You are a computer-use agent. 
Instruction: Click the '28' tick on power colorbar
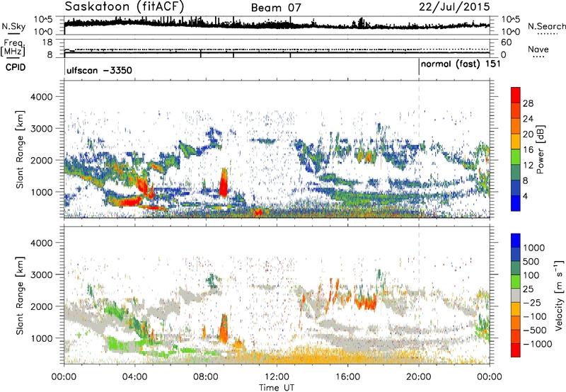pos(528,103)
